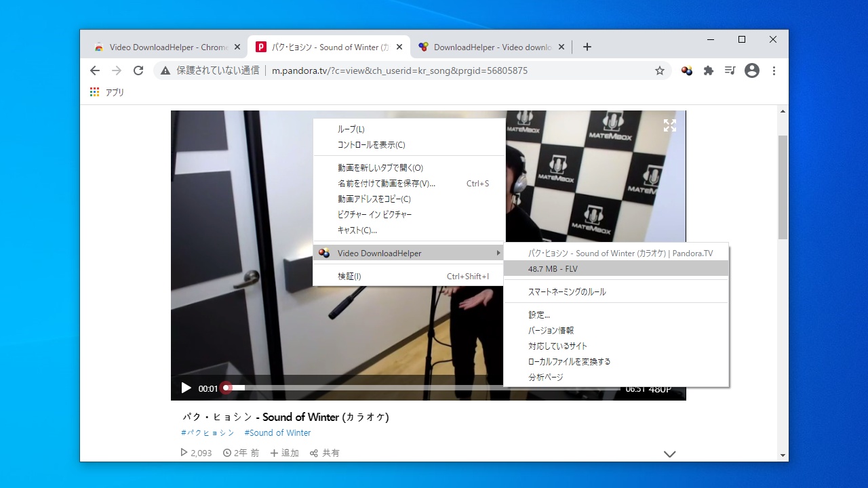Open 設定... in the DownloadHelper submenu
Screen dimensions: 868x488
616,315
